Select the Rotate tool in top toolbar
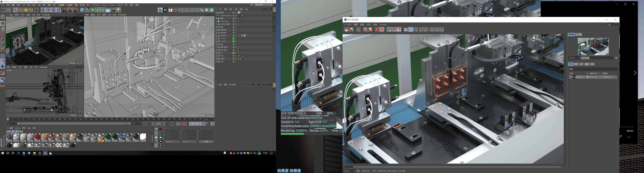The image size is (644, 173). pyautogui.click(x=31, y=10)
